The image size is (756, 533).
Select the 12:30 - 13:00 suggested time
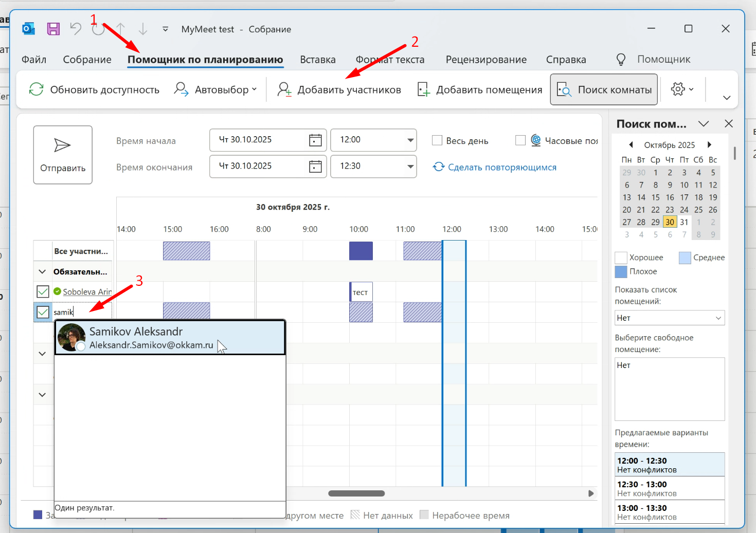tap(670, 488)
